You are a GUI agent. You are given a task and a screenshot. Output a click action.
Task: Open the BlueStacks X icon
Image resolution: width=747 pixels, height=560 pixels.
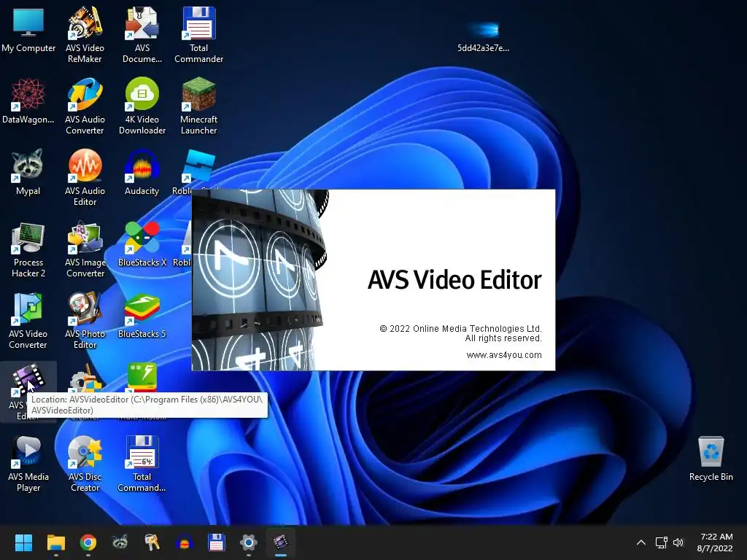[x=142, y=244]
